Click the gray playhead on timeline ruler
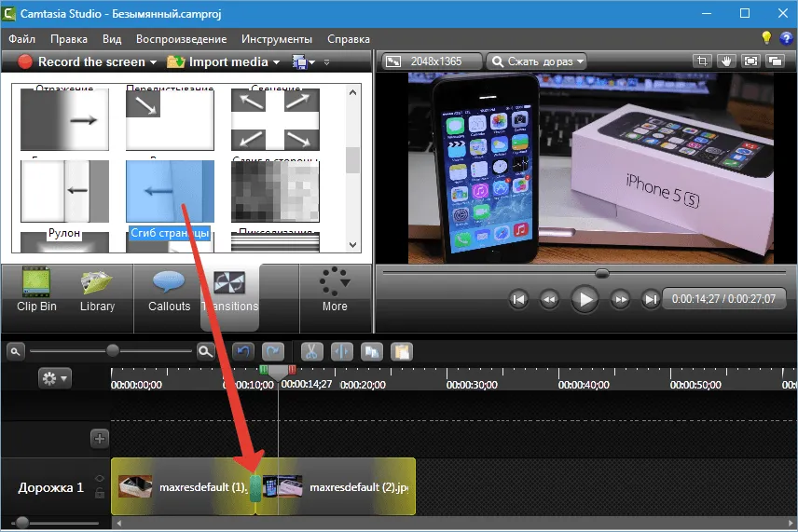The width and height of the screenshot is (798, 532). (x=278, y=373)
